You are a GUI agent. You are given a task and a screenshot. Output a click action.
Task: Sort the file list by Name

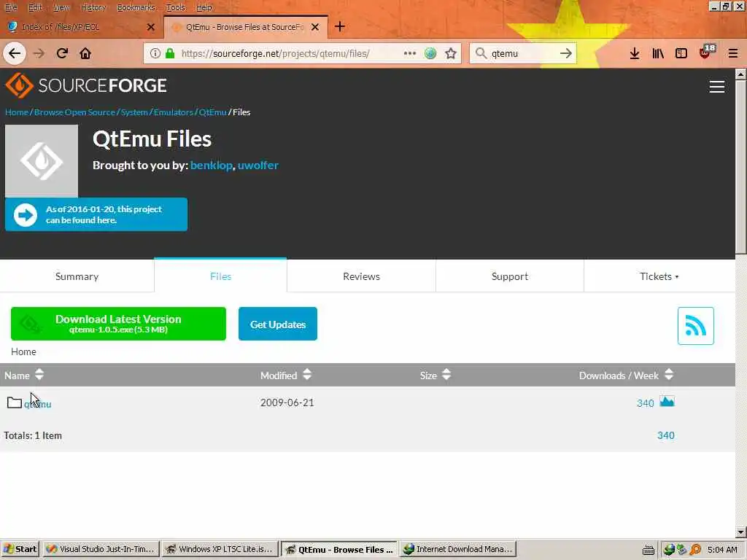click(x=24, y=376)
